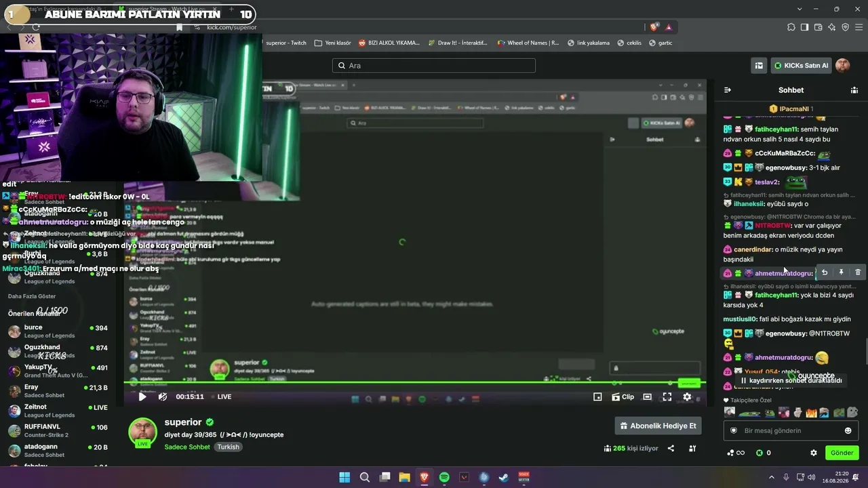Open File Explorer from the taskbar
Image resolution: width=868 pixels, height=488 pixels.
click(404, 477)
